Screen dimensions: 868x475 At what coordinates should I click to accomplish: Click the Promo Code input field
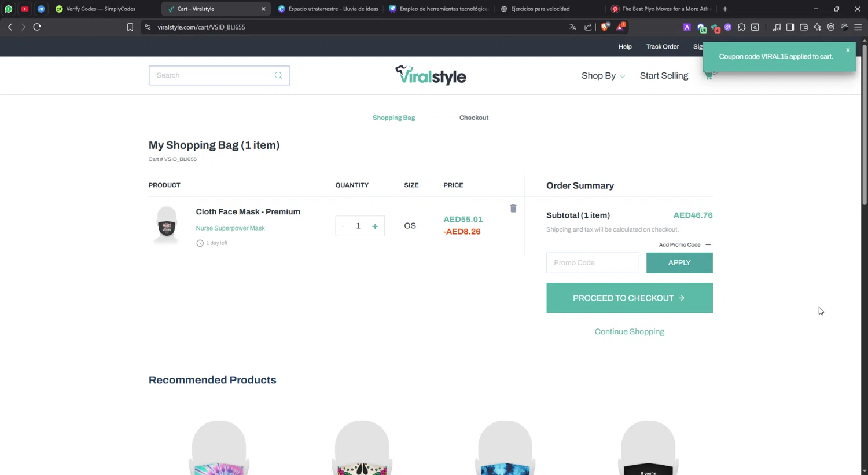[x=593, y=263]
